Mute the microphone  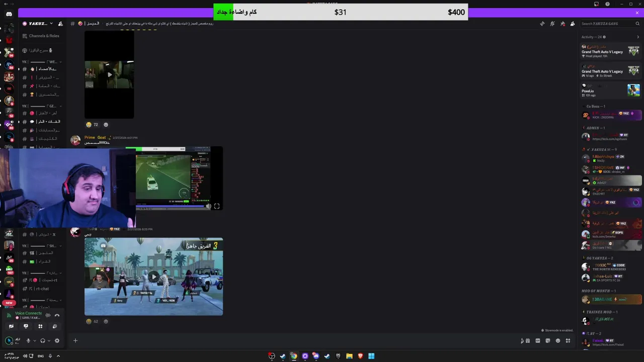pos(28,340)
